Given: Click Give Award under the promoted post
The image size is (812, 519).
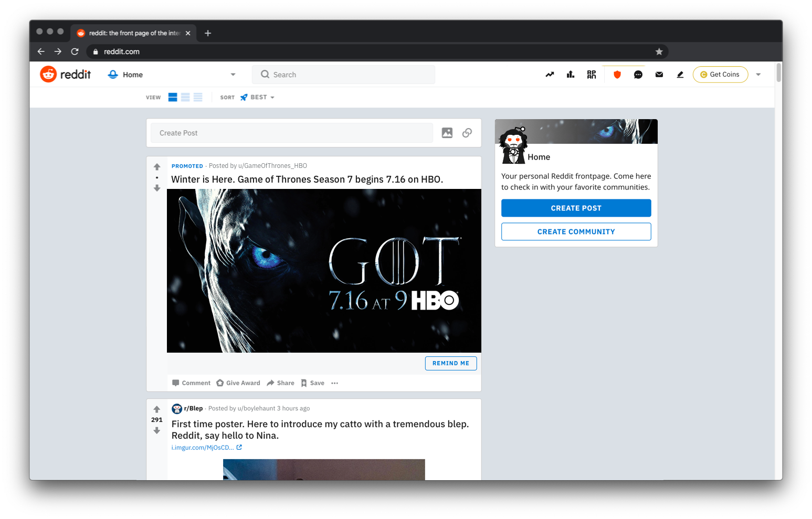Looking at the screenshot, I should 238,383.
